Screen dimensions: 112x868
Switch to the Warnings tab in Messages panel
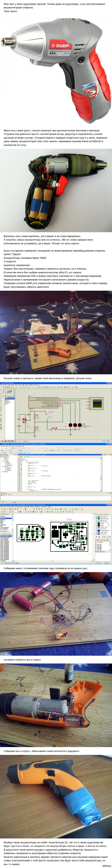(9, 495)
